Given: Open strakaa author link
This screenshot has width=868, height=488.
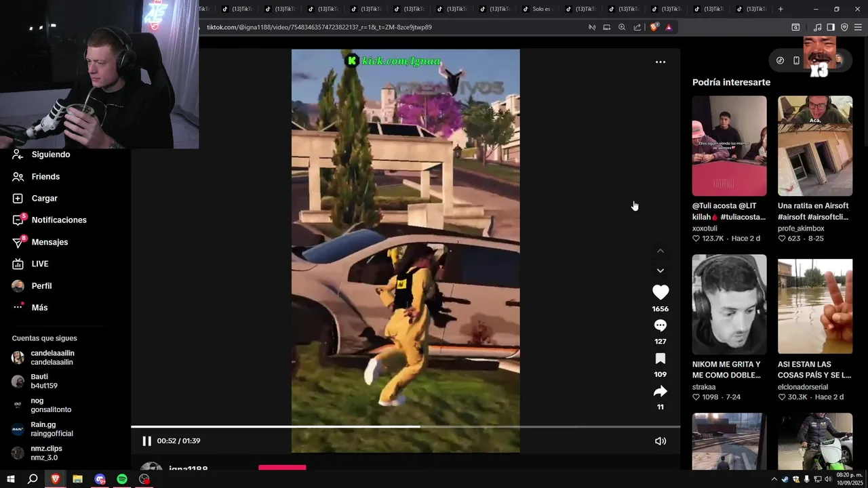Looking at the screenshot, I should 704,387.
